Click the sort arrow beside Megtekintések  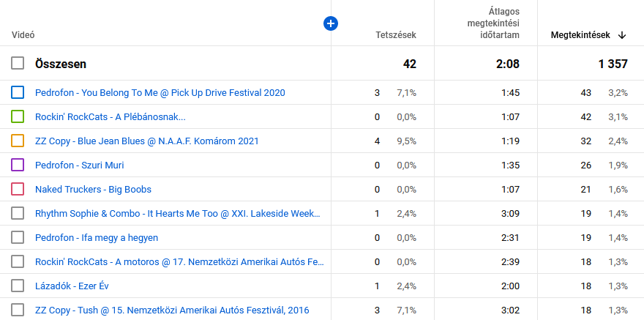pos(622,35)
